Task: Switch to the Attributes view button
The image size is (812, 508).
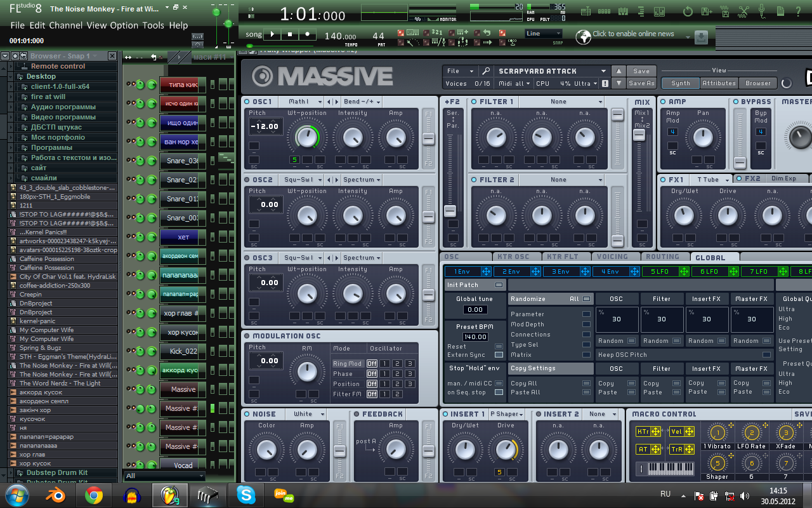Action: coord(719,83)
